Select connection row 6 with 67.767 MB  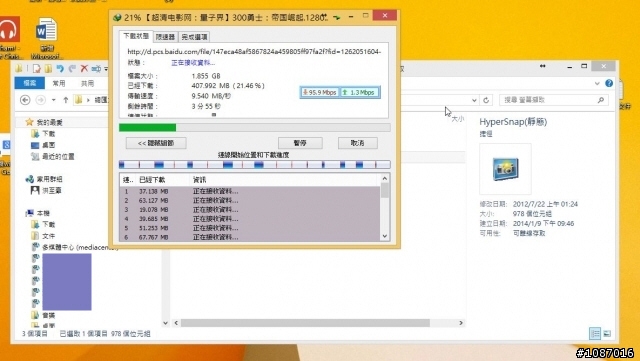coord(250,237)
